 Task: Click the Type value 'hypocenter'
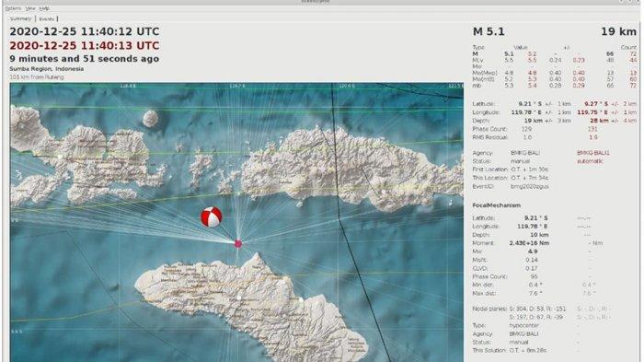[x=524, y=325]
